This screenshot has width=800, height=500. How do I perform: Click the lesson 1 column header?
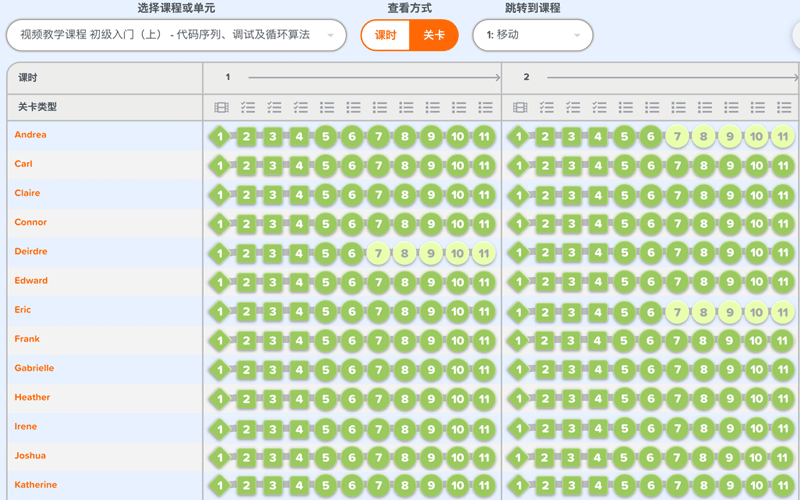coord(228,77)
